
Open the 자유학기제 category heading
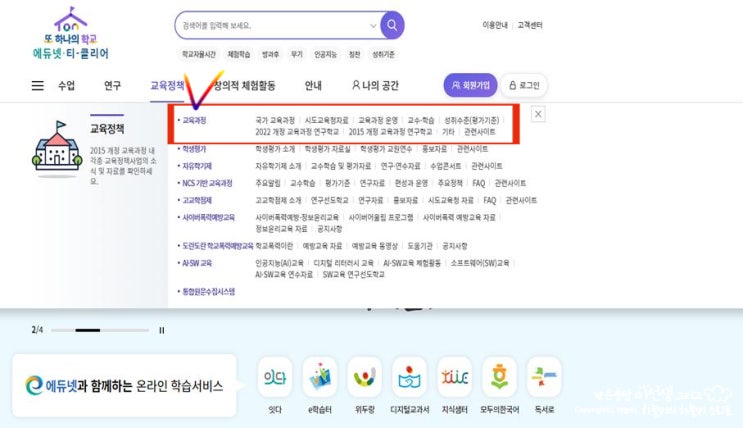(197, 166)
